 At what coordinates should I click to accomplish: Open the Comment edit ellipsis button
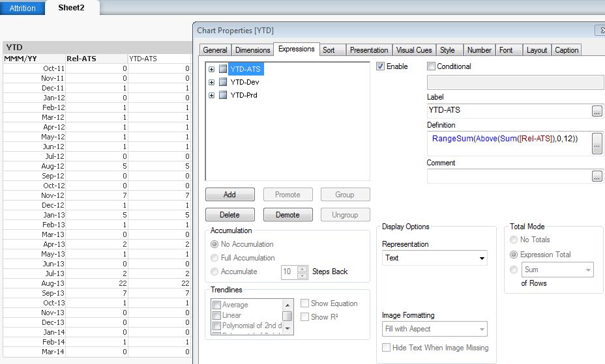(x=597, y=176)
